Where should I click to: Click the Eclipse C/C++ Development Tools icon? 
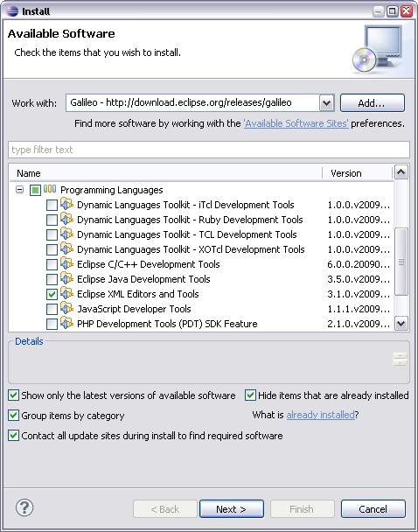[x=66, y=263]
